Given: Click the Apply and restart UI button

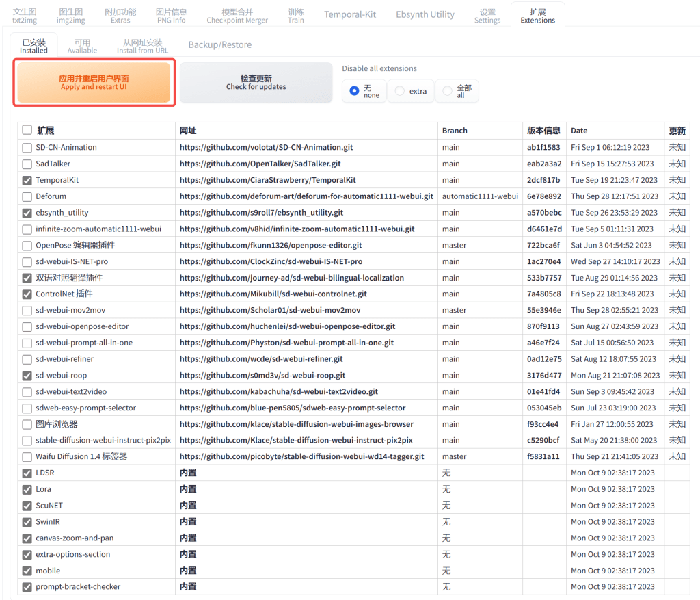Looking at the screenshot, I should point(94,83).
